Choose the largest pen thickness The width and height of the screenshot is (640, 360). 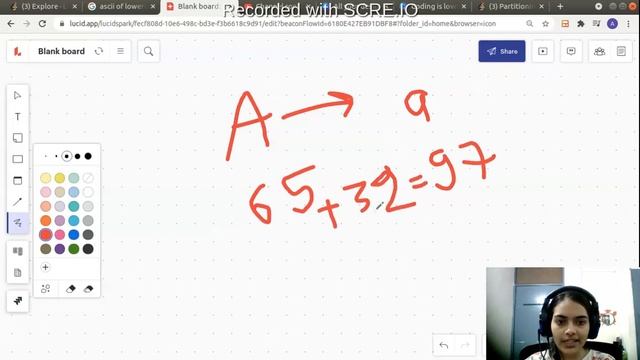point(88,156)
